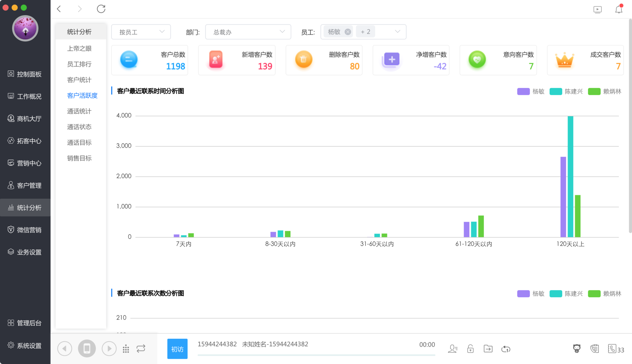The width and height of the screenshot is (632, 364).
Task: Click the + 2 employee tag
Action: (365, 32)
